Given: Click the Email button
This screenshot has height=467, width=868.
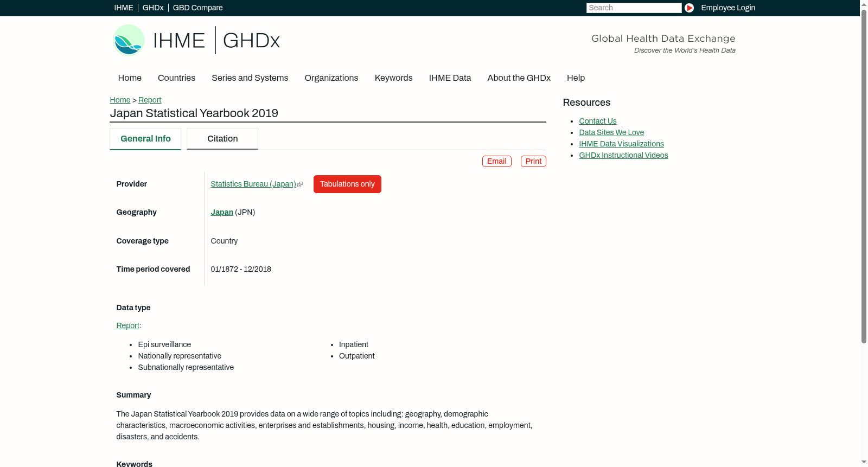Looking at the screenshot, I should pos(497,162).
